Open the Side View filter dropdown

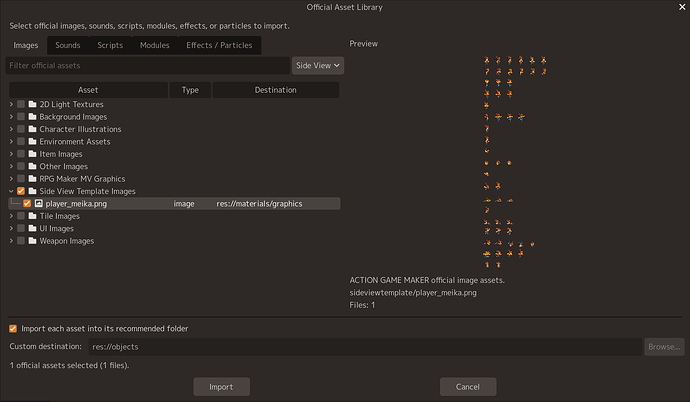click(x=318, y=66)
